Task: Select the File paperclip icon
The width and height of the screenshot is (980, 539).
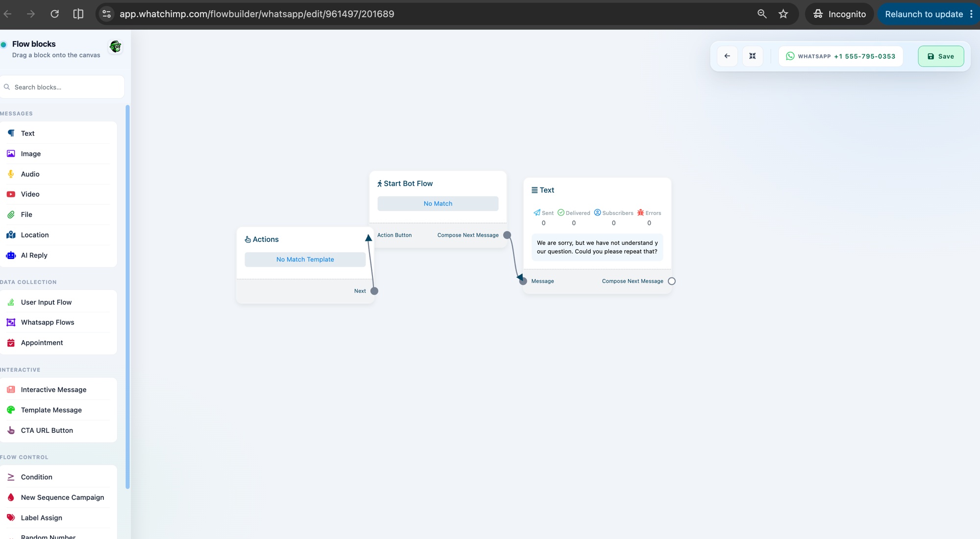Action: pos(11,214)
